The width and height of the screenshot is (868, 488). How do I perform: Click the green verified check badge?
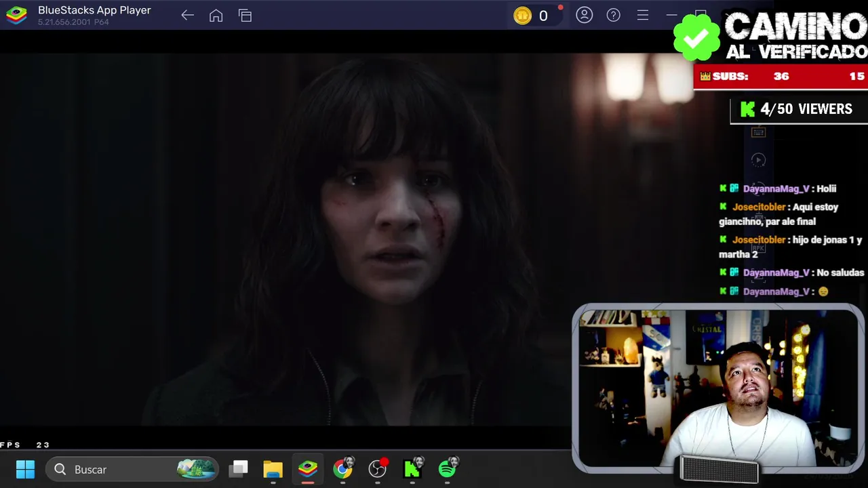click(696, 38)
